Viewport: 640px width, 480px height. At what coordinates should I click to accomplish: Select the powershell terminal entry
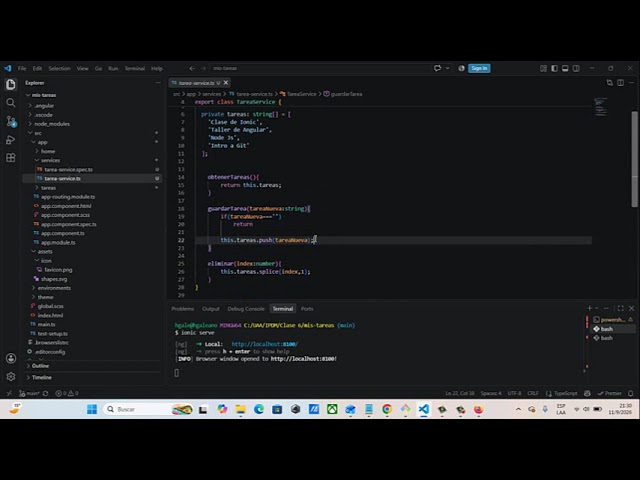point(613,320)
